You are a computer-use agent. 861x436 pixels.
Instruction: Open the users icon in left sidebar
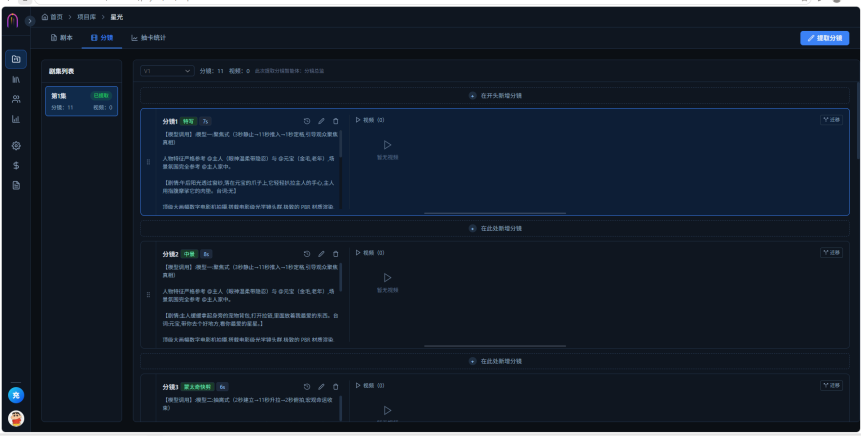16,99
